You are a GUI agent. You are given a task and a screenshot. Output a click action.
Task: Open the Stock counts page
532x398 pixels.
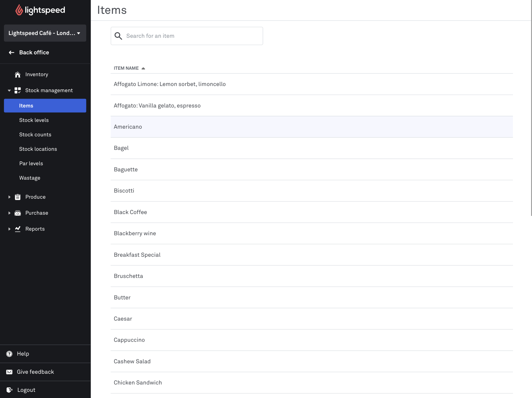pos(35,135)
